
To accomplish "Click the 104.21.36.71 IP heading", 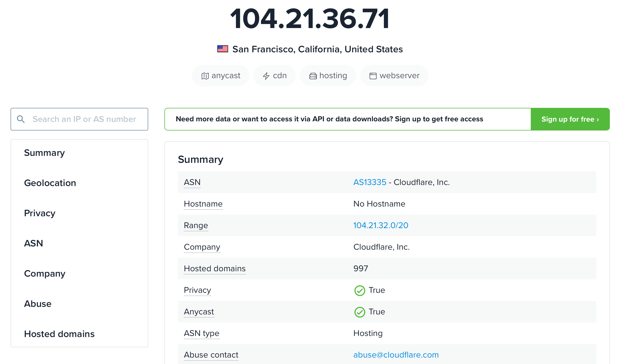I will (310, 18).
